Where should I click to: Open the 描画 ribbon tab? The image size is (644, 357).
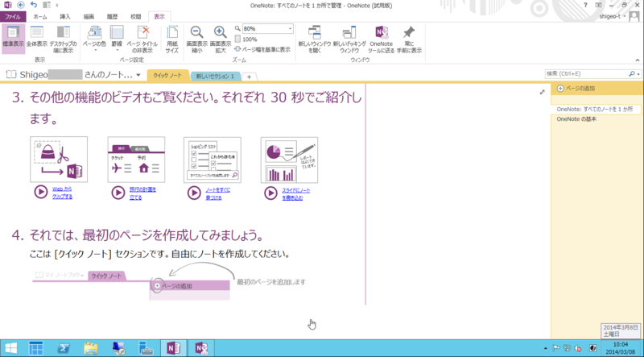89,17
